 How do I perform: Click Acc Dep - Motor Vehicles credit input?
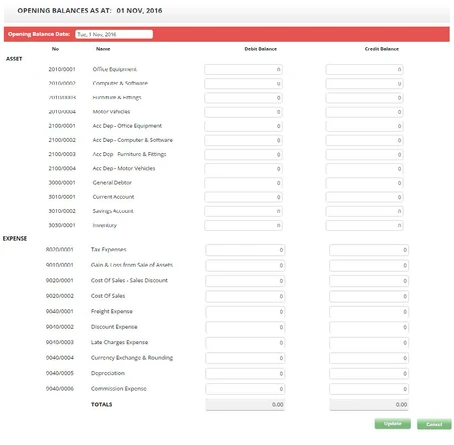point(364,169)
